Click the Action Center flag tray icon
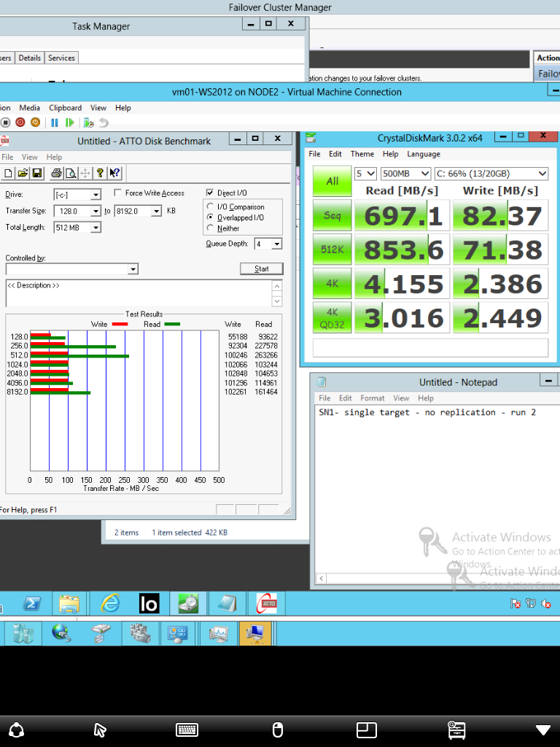The height and width of the screenshot is (747, 560). coord(516,603)
